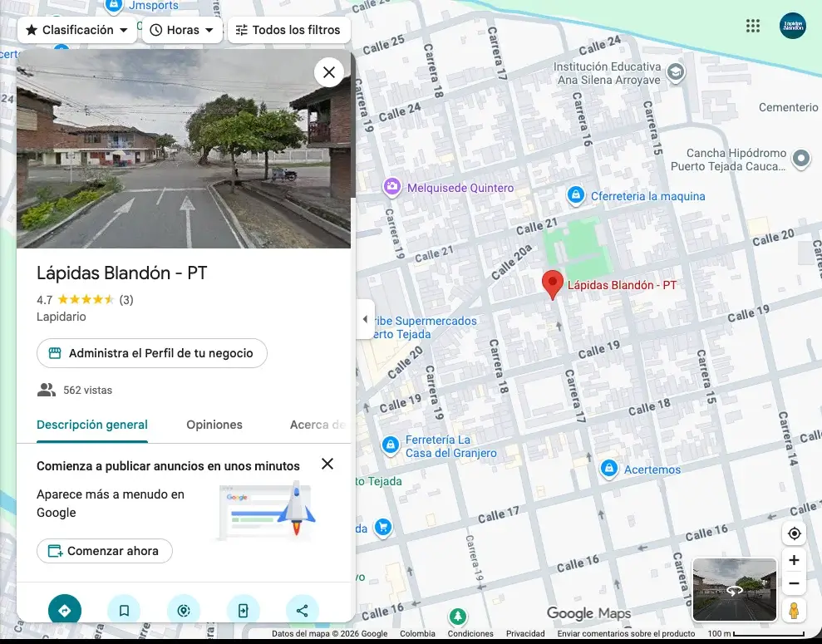The width and height of the screenshot is (822, 644).
Task: Click the Jmsports shop marker
Action: point(113,6)
